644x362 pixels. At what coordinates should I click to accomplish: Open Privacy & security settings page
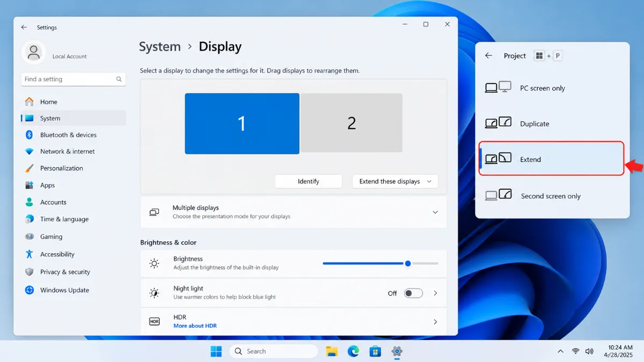pyautogui.click(x=74, y=272)
